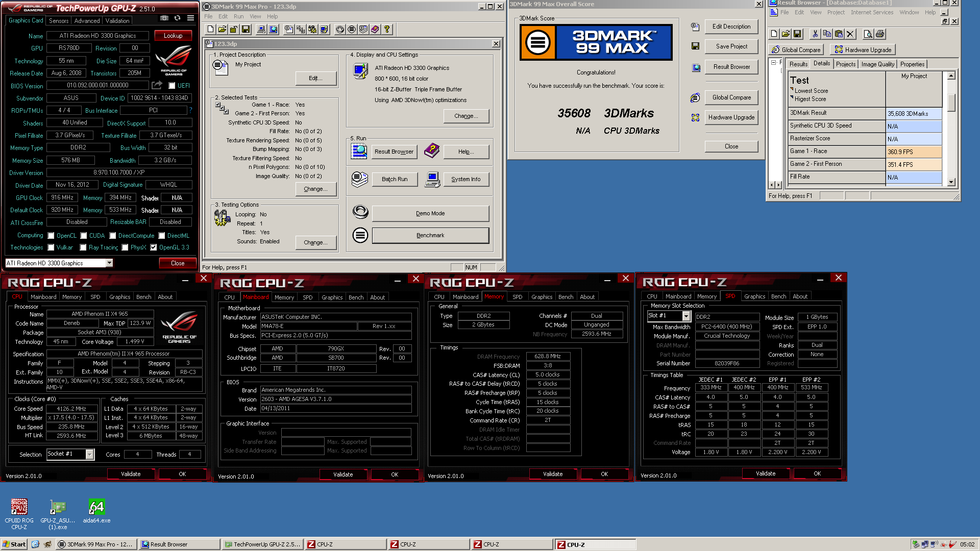
Task: Toggle the CUDA checkbox in GPU-Z
Action: [x=84, y=236]
